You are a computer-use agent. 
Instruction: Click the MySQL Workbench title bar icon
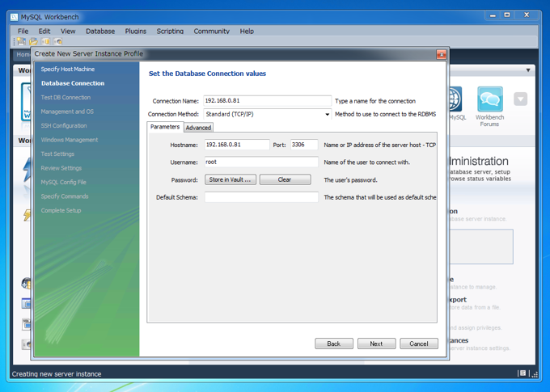tap(14, 17)
